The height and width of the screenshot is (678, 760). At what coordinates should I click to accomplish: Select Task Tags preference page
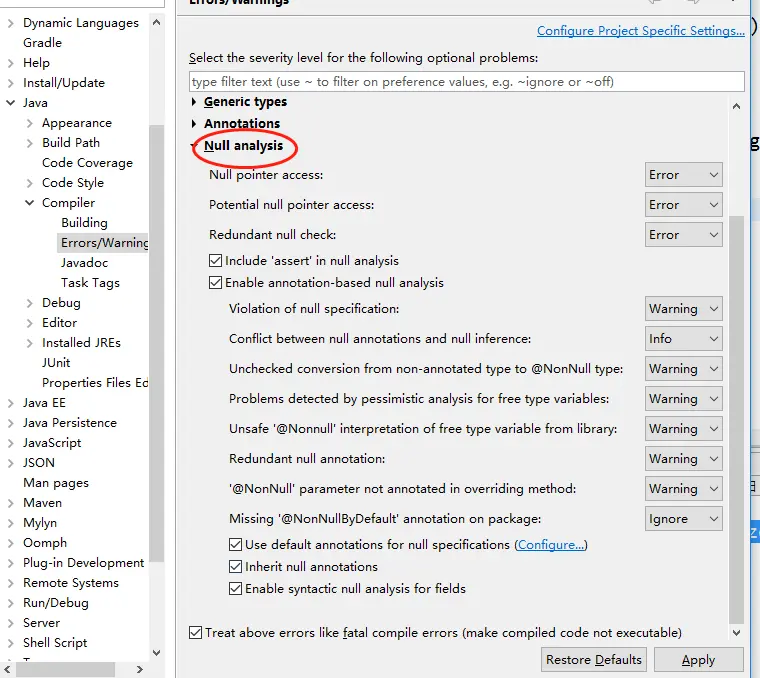point(90,283)
